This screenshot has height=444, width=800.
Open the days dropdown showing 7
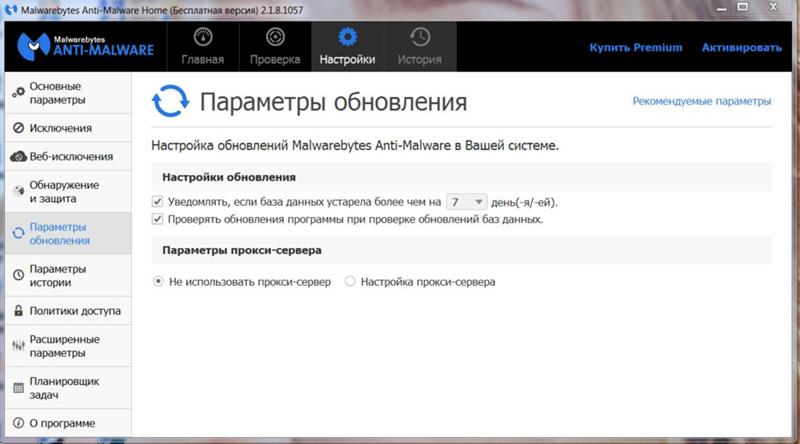coord(467,202)
